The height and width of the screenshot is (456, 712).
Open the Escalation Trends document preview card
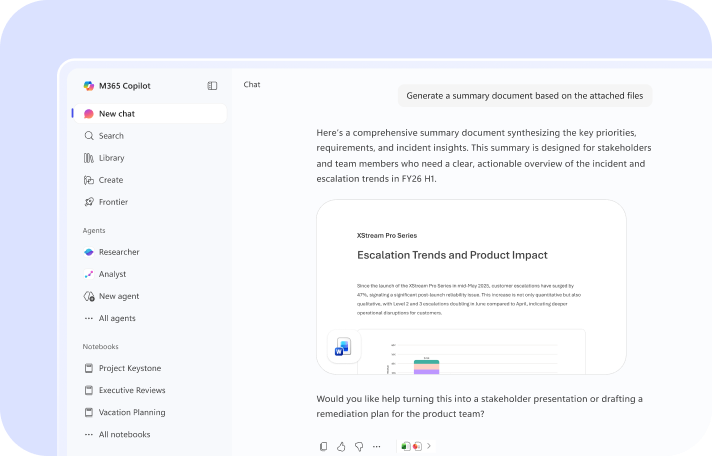pos(471,287)
